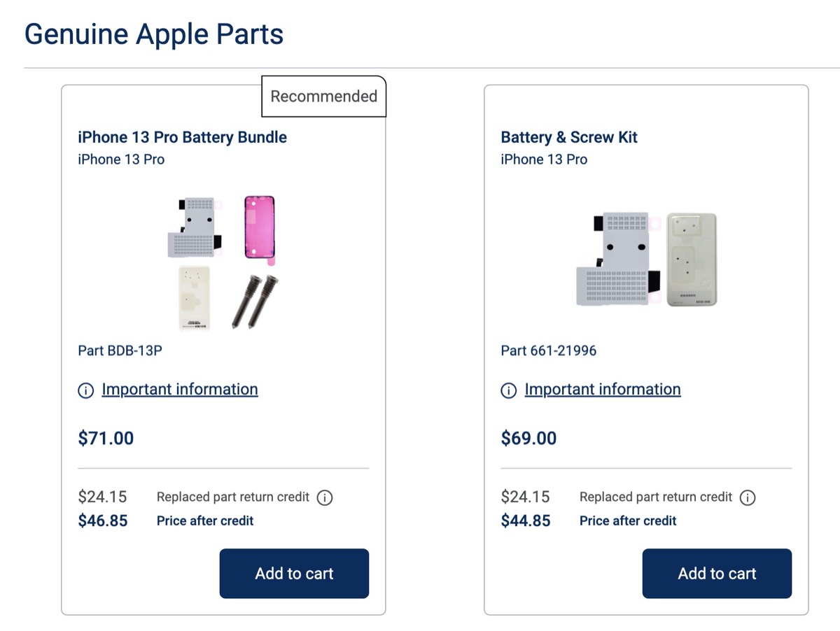Click Part 661-21996 number text
This screenshot has width=840, height=631.
[x=548, y=350]
